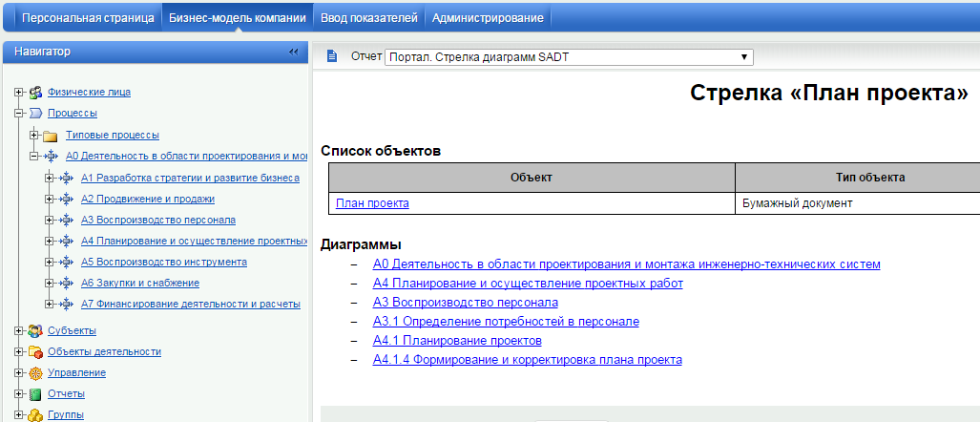The image size is (980, 422).
Task: Expand the Субъекты tree node
Action: pos(18,331)
